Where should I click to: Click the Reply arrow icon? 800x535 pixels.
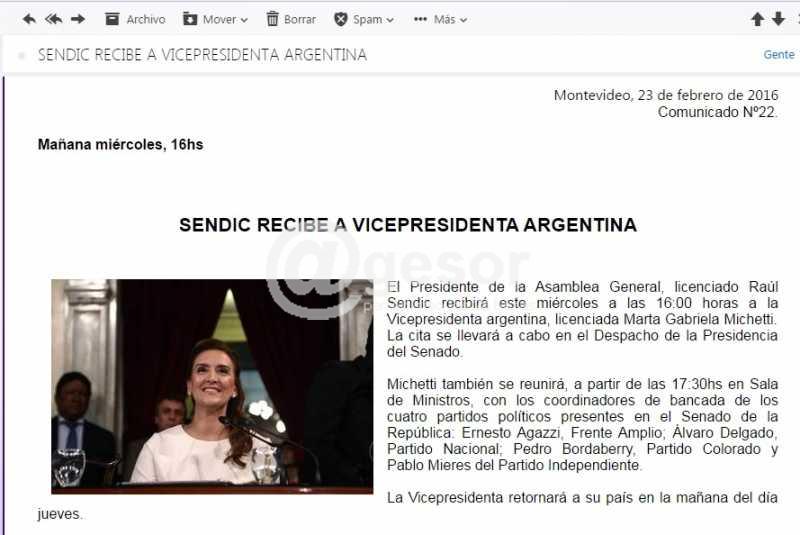point(29,19)
